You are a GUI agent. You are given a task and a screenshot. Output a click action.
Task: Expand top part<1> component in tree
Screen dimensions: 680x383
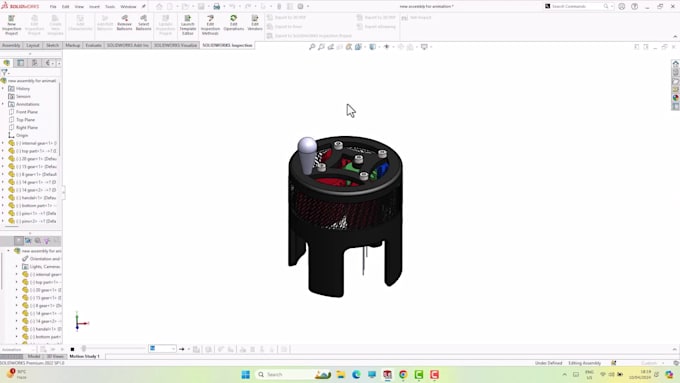click(x=3, y=151)
